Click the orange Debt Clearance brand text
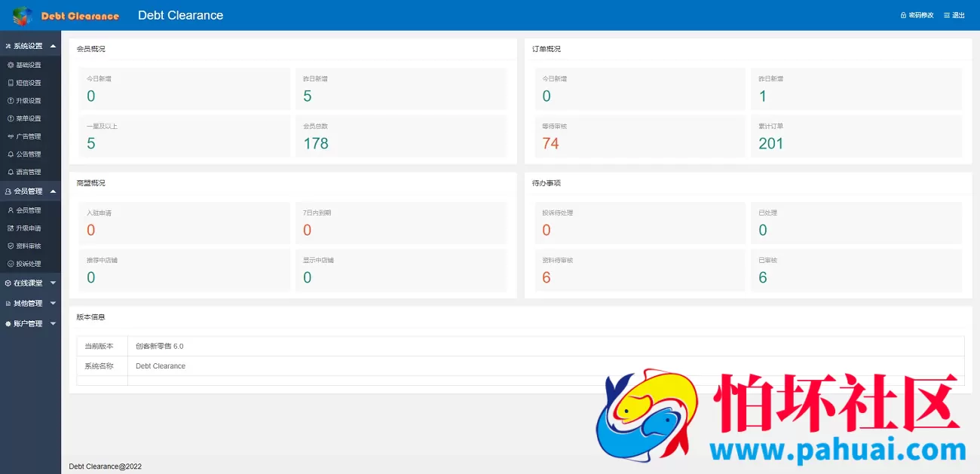980x474 pixels. click(x=80, y=16)
